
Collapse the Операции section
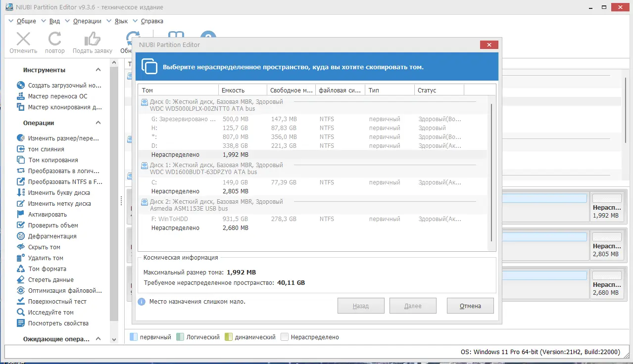coord(98,123)
